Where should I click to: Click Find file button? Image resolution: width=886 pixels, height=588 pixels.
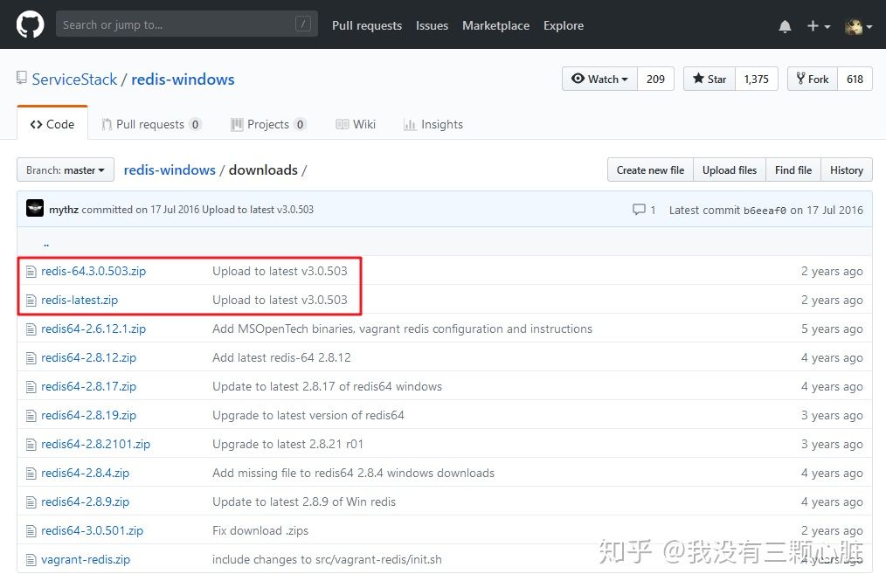coord(793,170)
